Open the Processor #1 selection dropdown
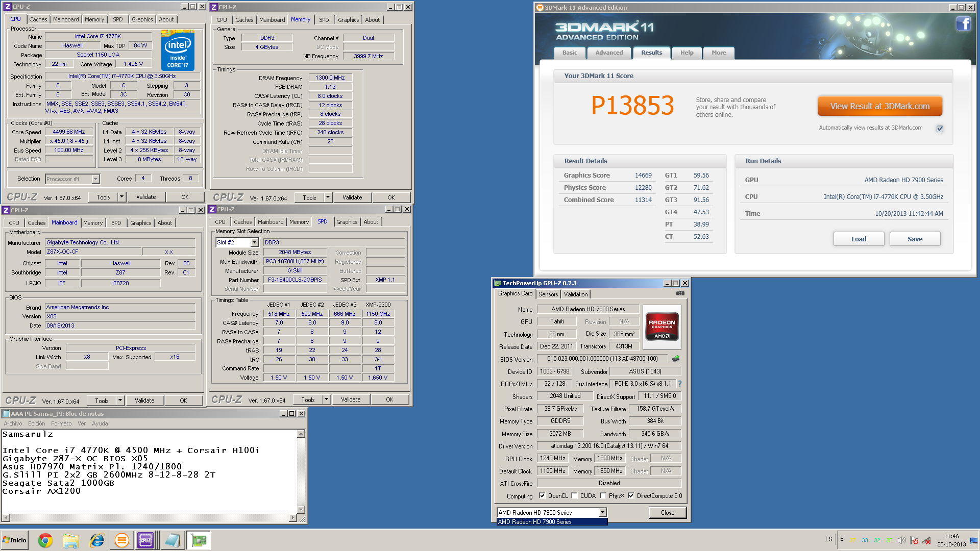The image size is (980, 551). (x=95, y=179)
